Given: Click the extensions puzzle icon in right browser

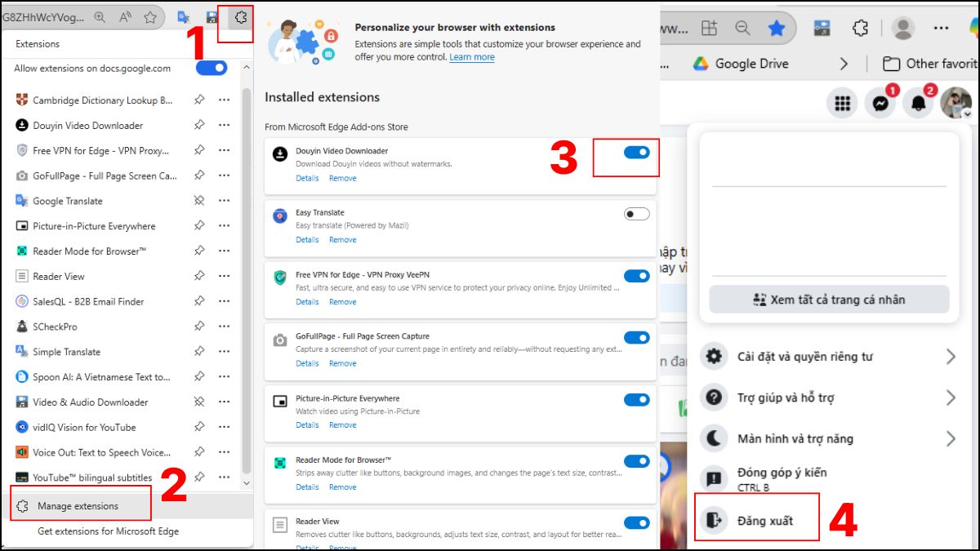Looking at the screenshot, I should point(860,28).
